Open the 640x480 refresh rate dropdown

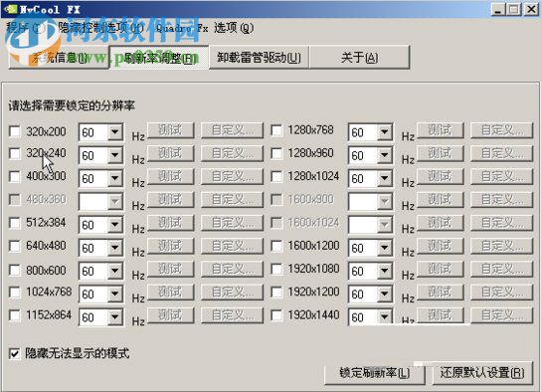[114, 248]
